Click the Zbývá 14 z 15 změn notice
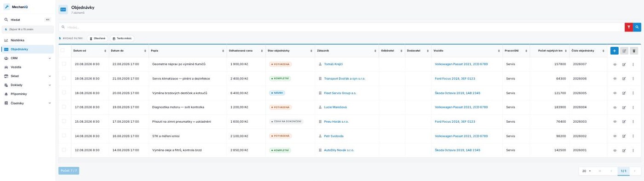This screenshot has width=644, height=181. point(28,29)
